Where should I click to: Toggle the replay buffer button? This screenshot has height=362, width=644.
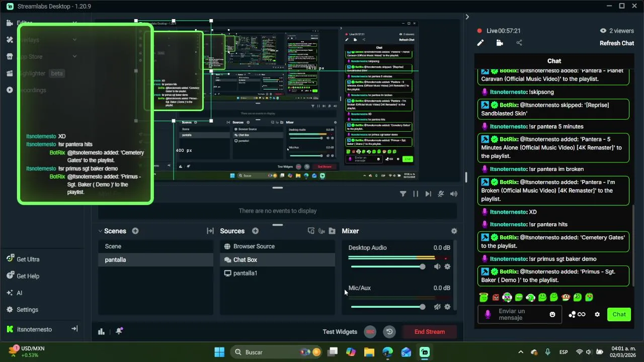pyautogui.click(x=389, y=332)
